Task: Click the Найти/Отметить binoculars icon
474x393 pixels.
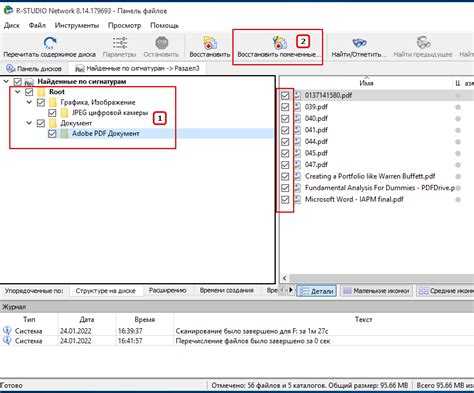Action: tap(359, 43)
